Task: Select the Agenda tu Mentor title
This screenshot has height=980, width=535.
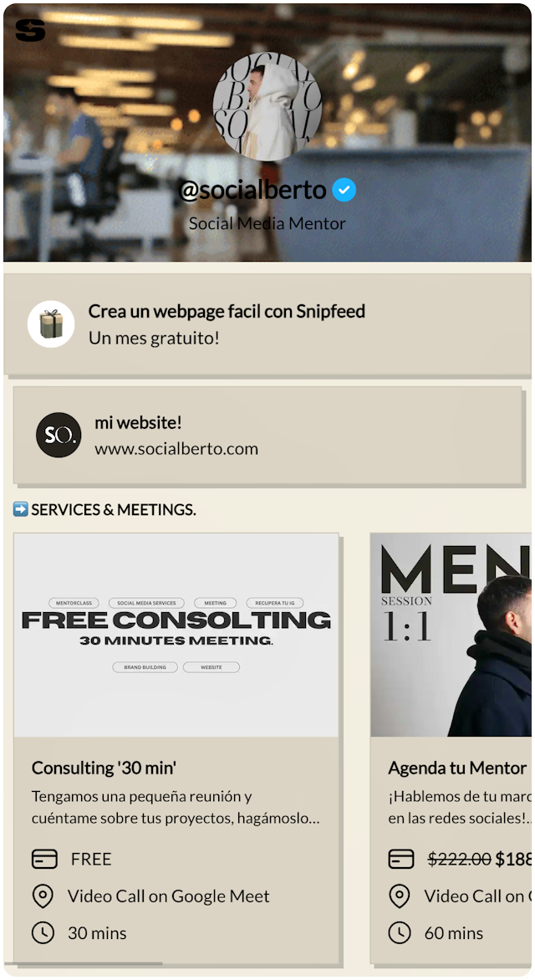Action: [457, 768]
